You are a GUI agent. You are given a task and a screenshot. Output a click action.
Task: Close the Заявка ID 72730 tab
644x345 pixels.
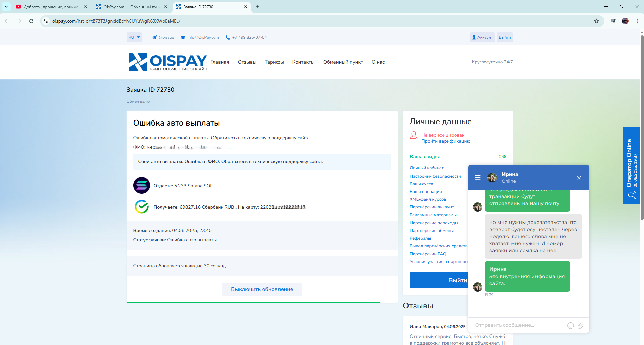click(x=246, y=7)
